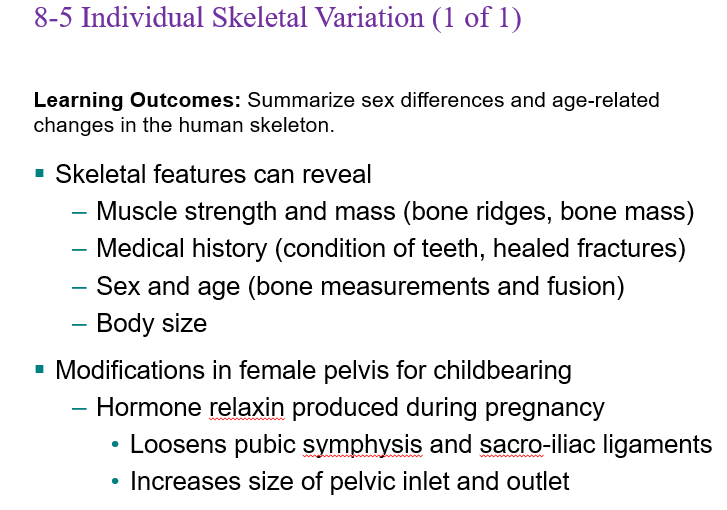Click the phrase 'healed fractures' in parentheses
This screenshot has height=510, width=727.
click(x=585, y=249)
